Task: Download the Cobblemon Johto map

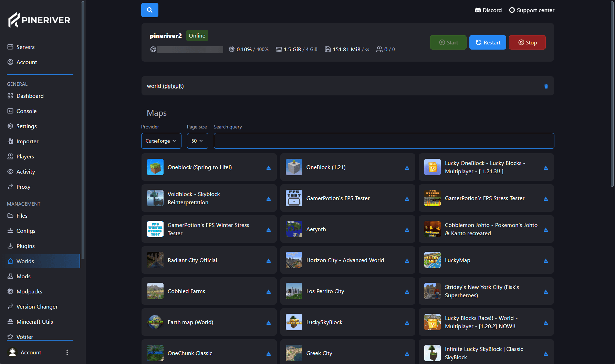Action: pos(546,230)
